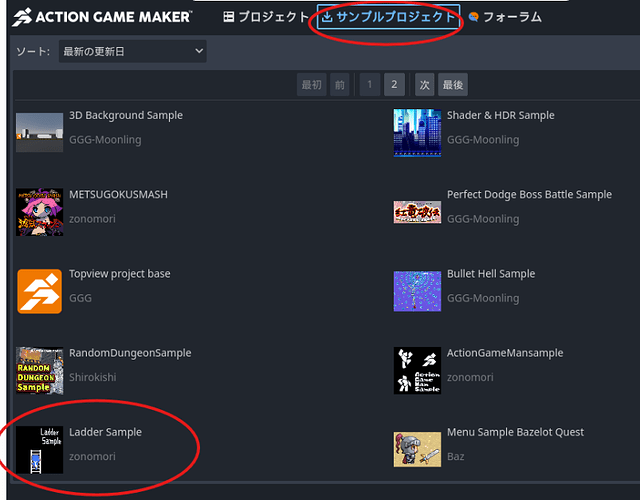Open the ActionGameMansample icon

417,371
